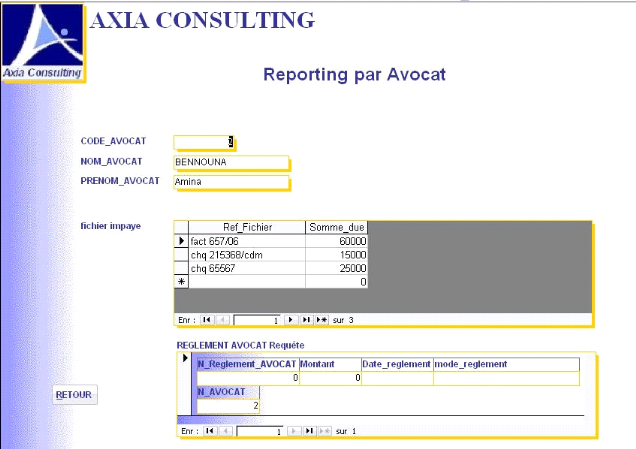Viewport: 636px width, 449px height.
Task: Go to next record in Reglement Avocat navigator
Action: (x=294, y=431)
